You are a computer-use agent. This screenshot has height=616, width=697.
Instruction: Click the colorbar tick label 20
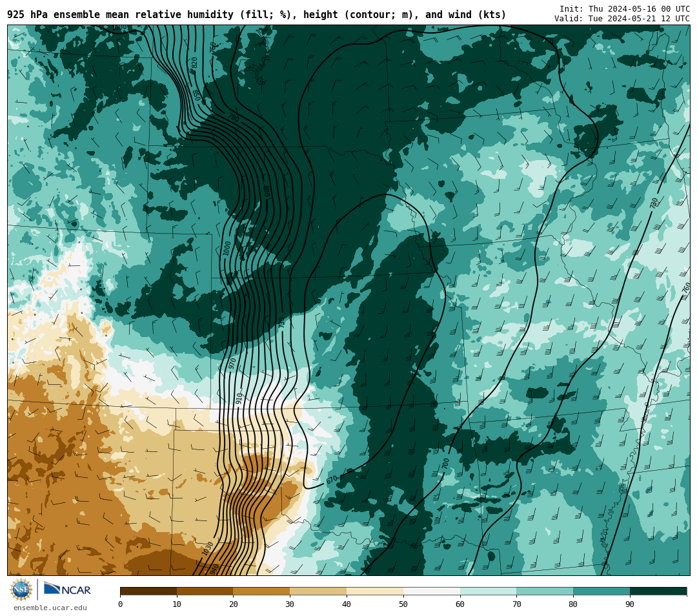(234, 604)
